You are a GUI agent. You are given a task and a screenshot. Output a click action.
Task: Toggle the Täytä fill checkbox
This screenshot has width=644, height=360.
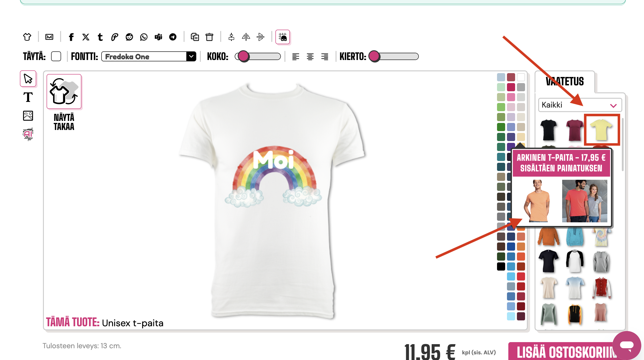pyautogui.click(x=56, y=56)
